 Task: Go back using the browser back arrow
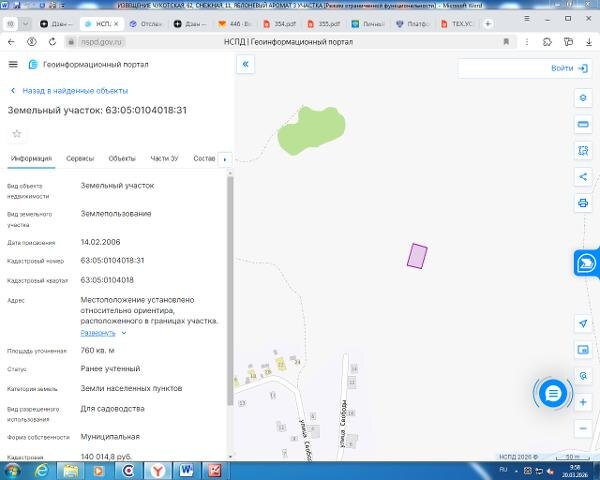[x=11, y=42]
